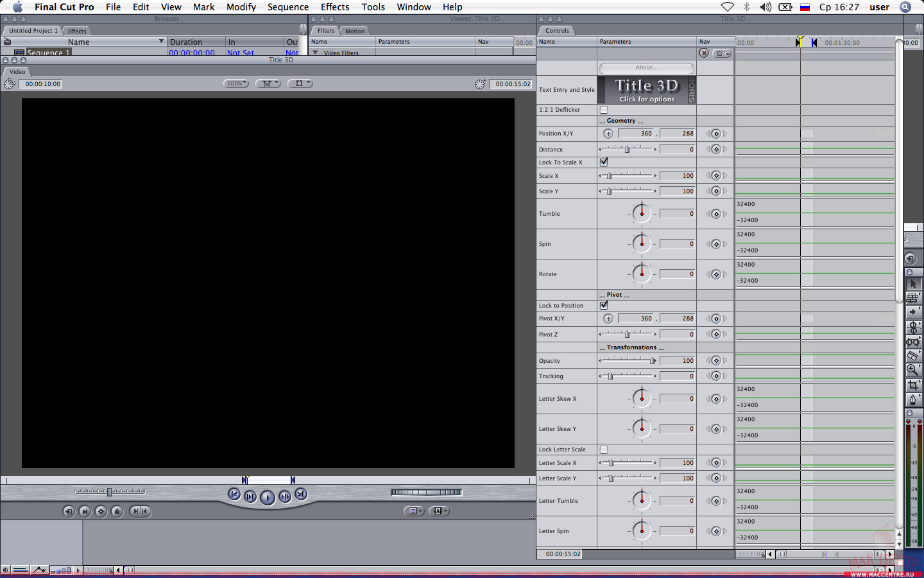Enable the 1:2:1 Deflicker checkbox

point(604,110)
